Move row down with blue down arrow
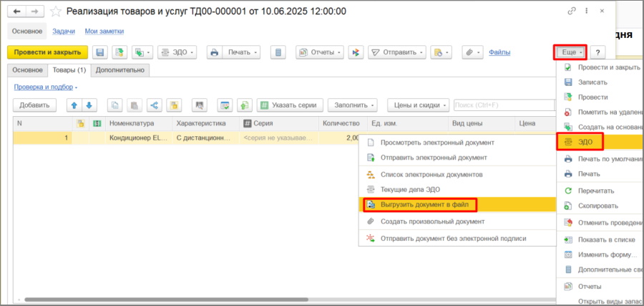The image size is (644, 306). [x=89, y=105]
